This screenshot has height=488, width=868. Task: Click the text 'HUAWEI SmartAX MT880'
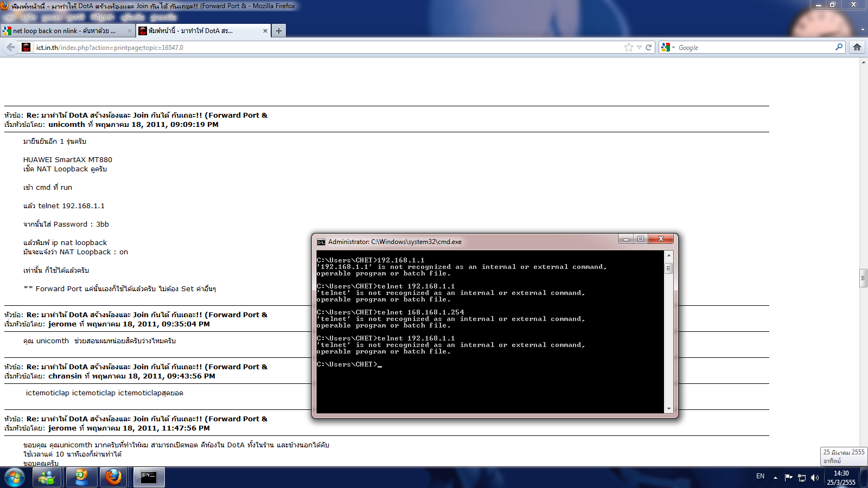pos(68,159)
